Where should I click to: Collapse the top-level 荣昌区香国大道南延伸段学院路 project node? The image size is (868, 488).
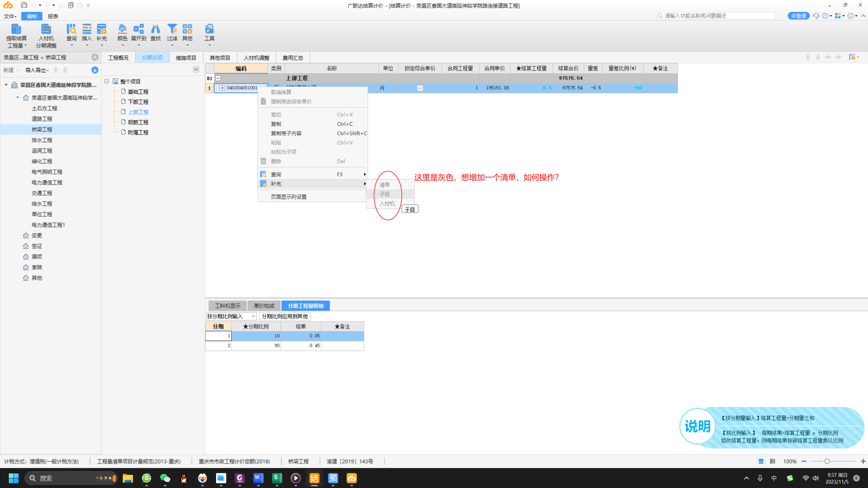click(x=6, y=85)
